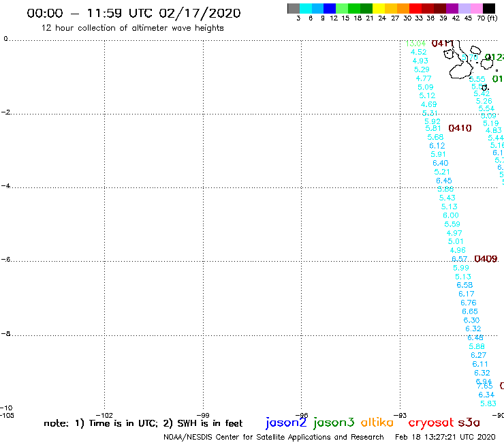Click the black swatch ending the color scale
This screenshot has height=443, width=504.
488,8
